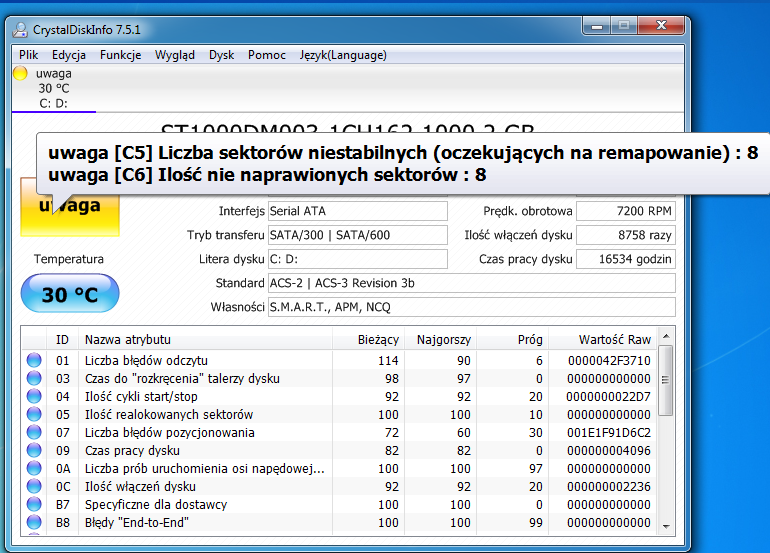Select the 'Czas do "rozkręcenia" talerzy dysku' row

pyautogui.click(x=340, y=378)
